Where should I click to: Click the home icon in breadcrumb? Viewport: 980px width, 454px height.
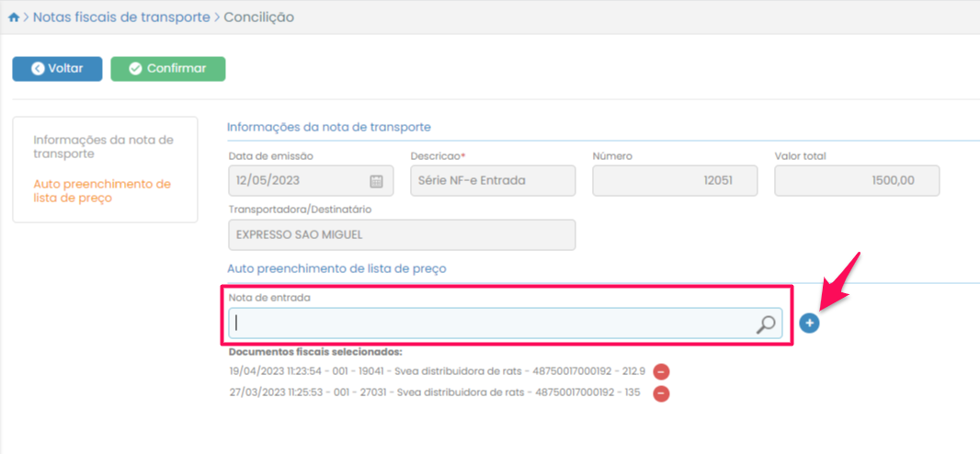(13, 17)
